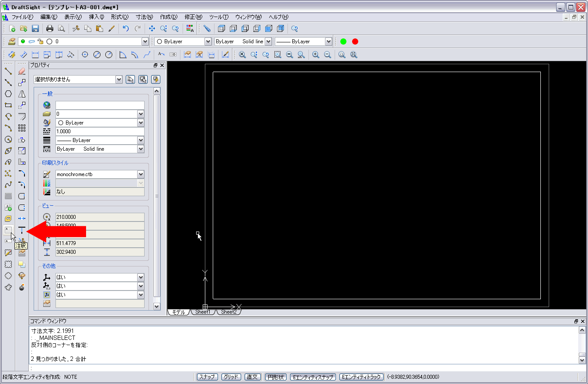588x384 pixels.
Task: Select the Eraser delete tool
Action: (22, 71)
